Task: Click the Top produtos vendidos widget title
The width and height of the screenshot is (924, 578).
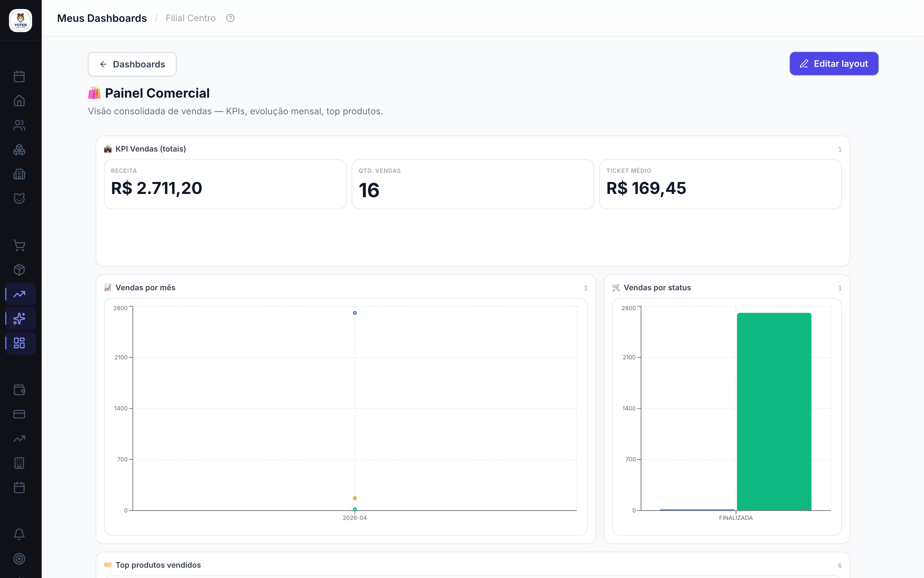Action: click(158, 565)
